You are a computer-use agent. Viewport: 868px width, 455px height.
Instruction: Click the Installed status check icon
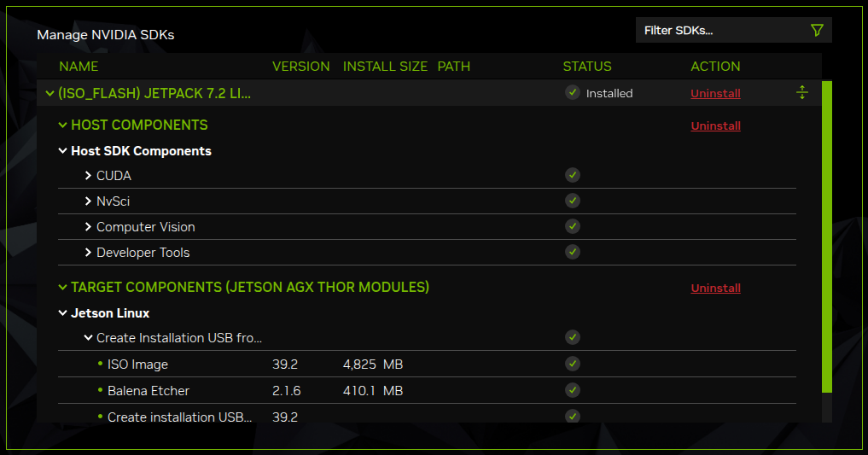pyautogui.click(x=573, y=92)
